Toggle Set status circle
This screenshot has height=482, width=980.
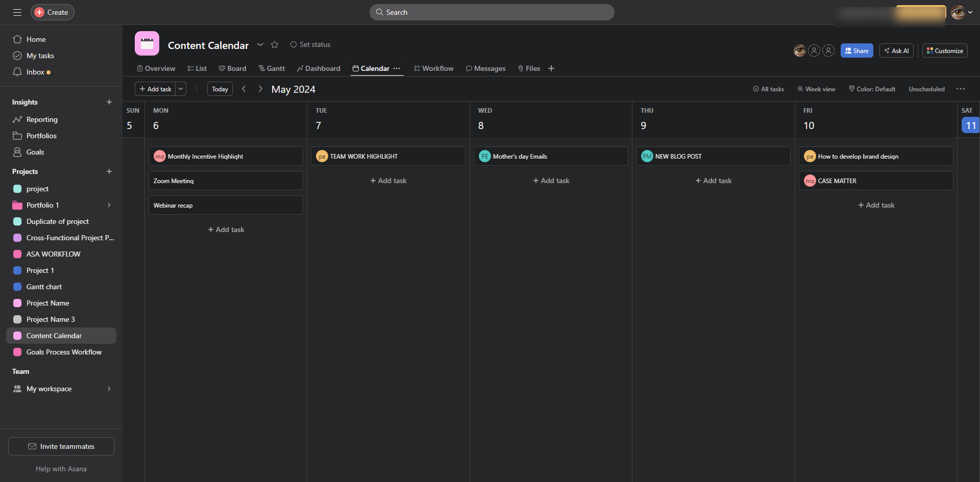coord(293,45)
